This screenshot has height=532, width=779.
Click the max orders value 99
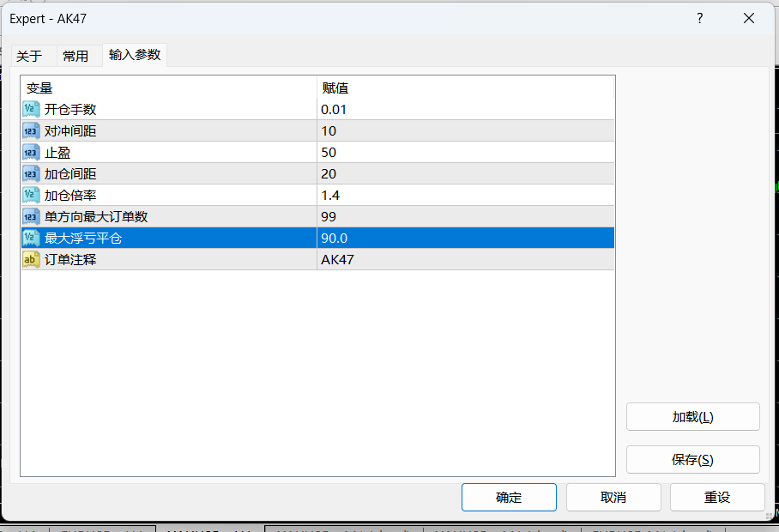466,216
